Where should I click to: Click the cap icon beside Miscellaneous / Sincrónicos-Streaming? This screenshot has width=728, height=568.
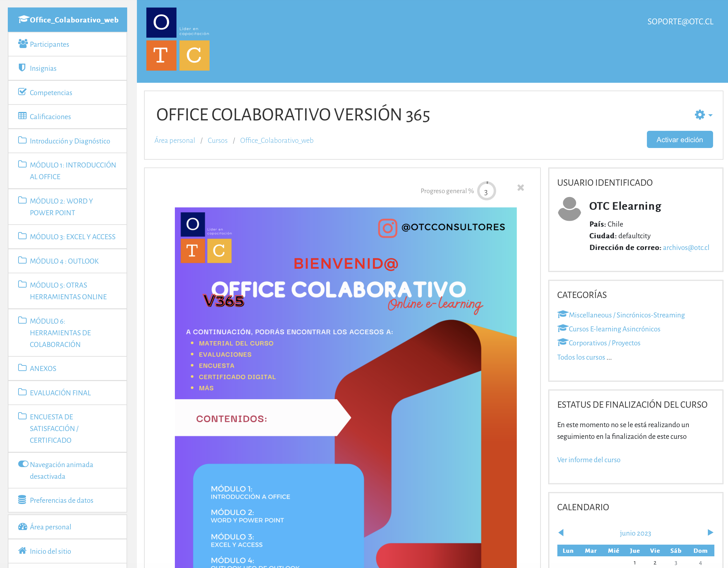pyautogui.click(x=563, y=314)
